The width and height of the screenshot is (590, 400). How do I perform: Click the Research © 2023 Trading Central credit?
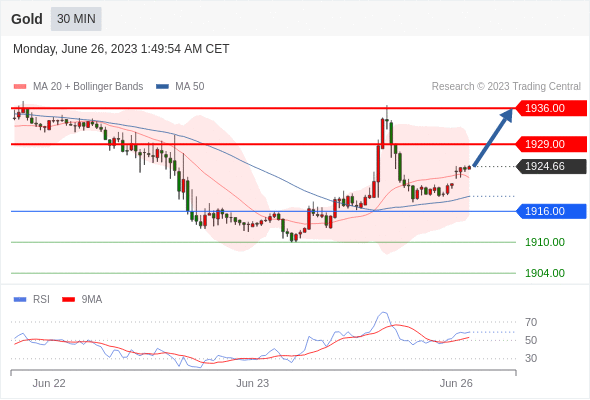(506, 87)
